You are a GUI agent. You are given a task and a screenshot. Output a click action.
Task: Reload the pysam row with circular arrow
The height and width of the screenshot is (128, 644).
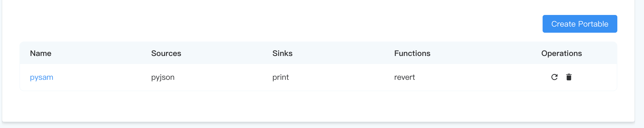pos(554,77)
